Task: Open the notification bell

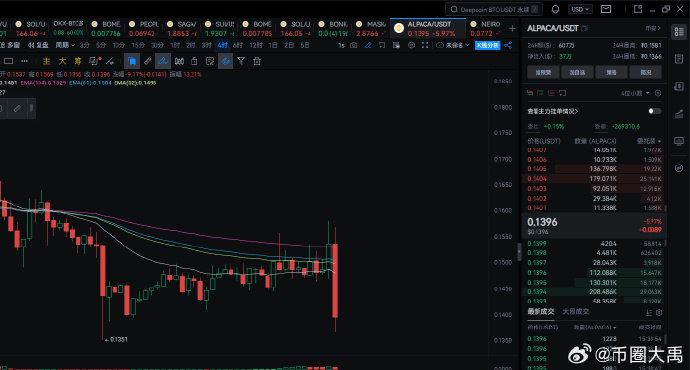Action: tap(555, 9)
